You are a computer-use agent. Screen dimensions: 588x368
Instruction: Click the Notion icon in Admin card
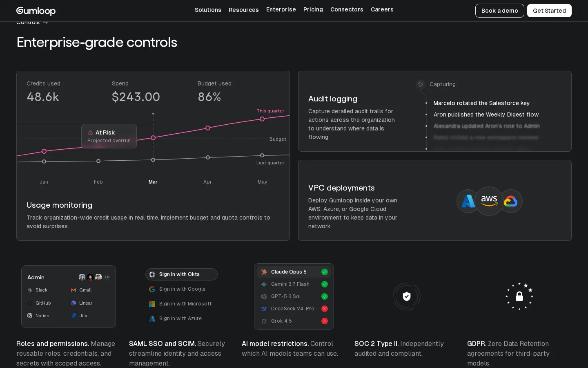click(x=30, y=316)
